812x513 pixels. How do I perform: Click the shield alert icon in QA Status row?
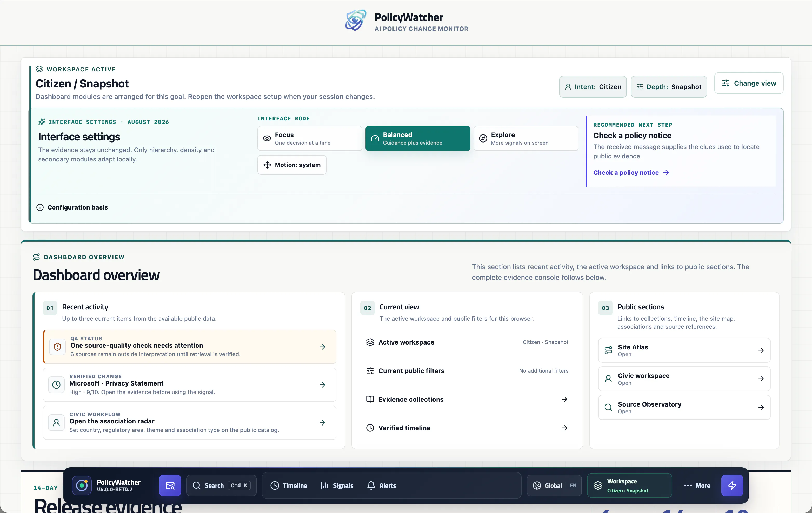click(x=57, y=347)
